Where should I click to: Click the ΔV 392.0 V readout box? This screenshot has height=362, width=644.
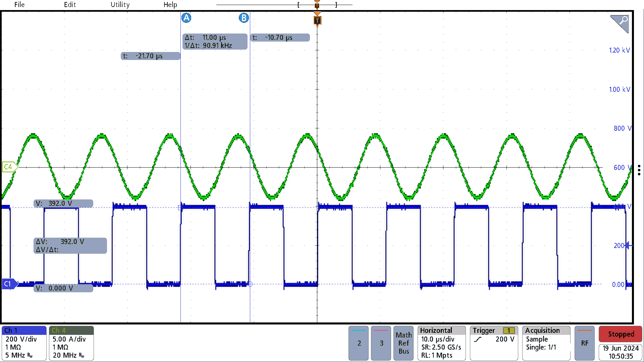click(70, 246)
